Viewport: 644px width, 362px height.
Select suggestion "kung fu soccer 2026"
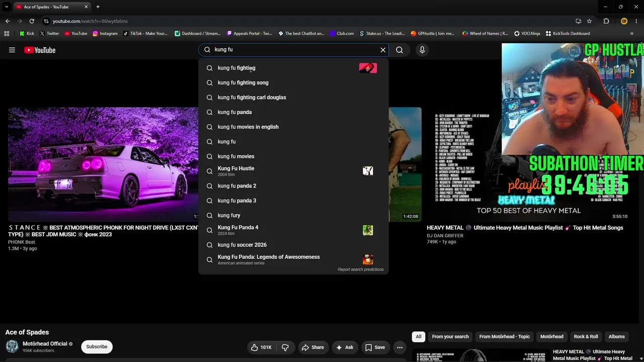tap(293, 245)
